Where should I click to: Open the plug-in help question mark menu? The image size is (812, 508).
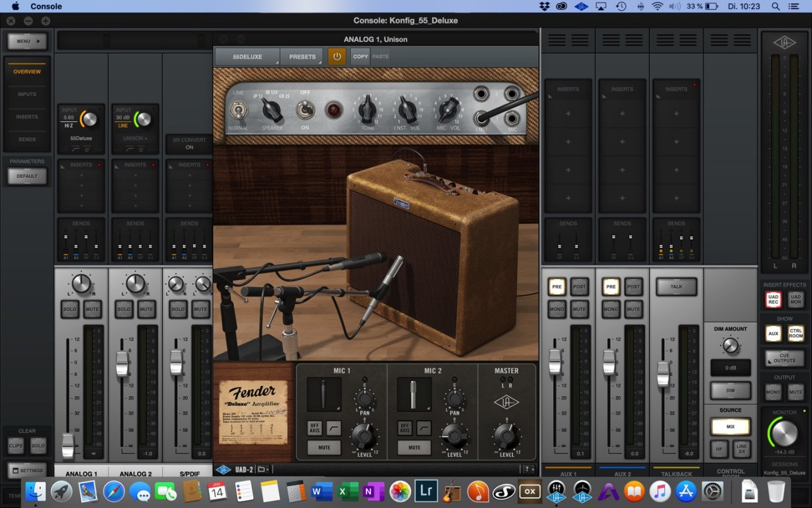[528, 470]
